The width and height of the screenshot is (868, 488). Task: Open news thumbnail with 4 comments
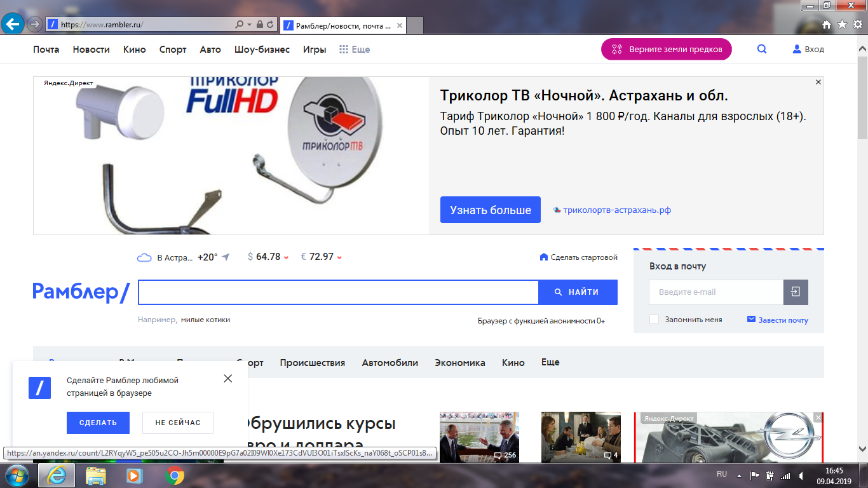tap(581, 437)
